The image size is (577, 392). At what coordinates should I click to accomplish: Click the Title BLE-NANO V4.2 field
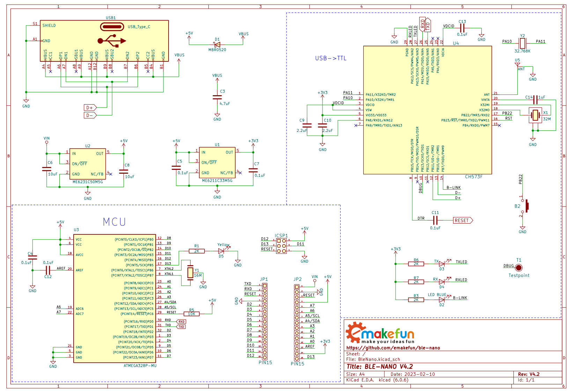point(380,367)
